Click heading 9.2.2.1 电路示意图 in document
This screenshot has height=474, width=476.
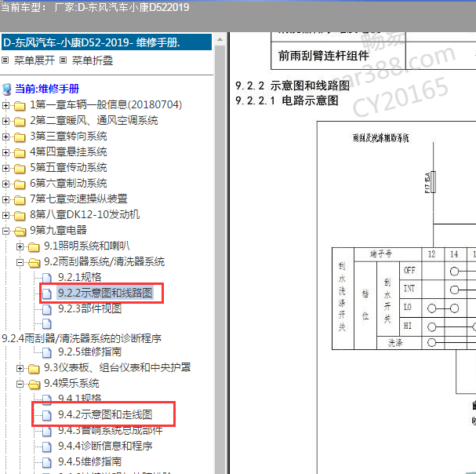click(x=287, y=100)
